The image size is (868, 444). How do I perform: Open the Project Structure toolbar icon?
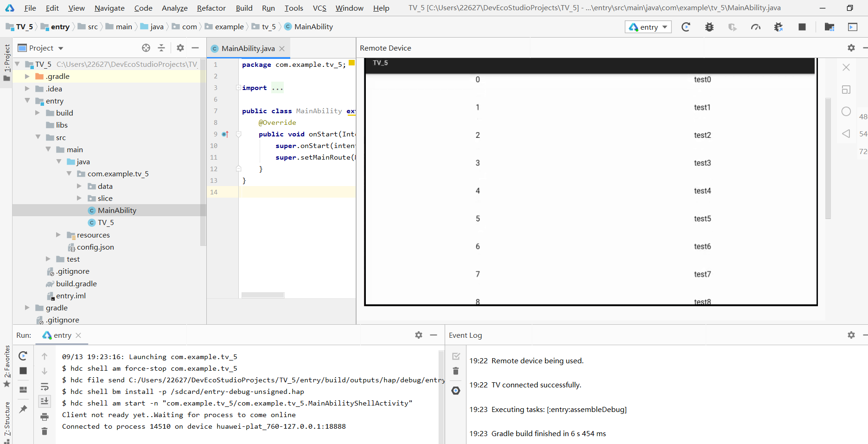point(830,27)
